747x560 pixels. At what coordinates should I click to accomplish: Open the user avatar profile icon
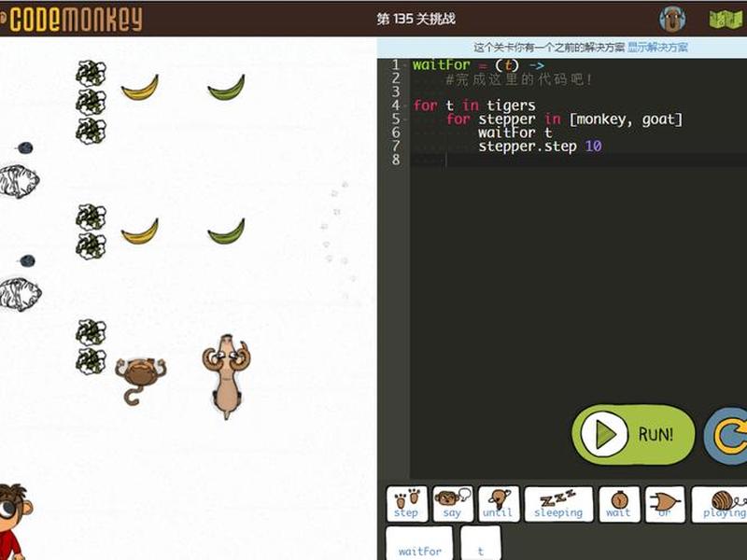(672, 19)
